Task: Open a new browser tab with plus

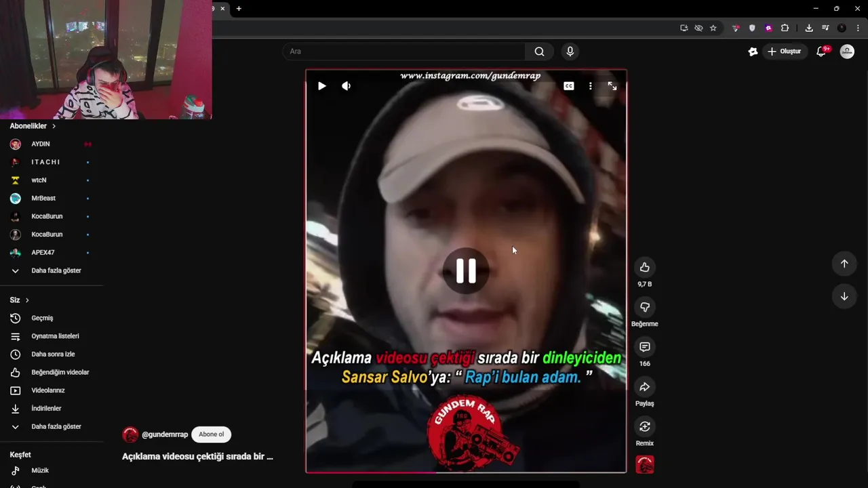Action: coord(239,9)
